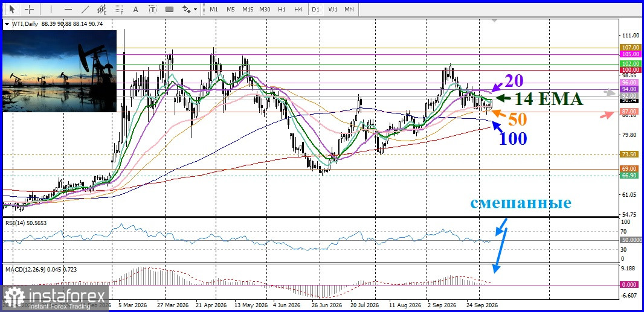Expand the WTI,Daily chart header triangle

pyautogui.click(x=7, y=24)
